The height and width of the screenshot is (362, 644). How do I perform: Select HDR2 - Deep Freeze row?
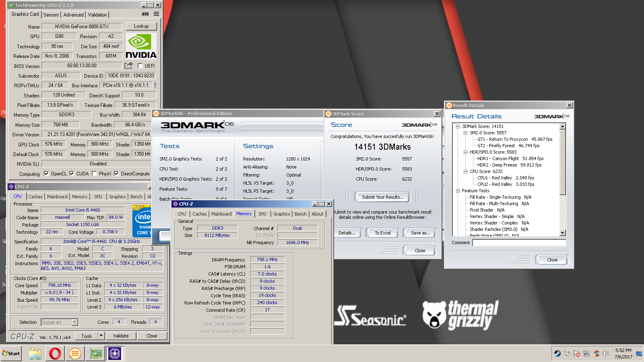(x=510, y=165)
